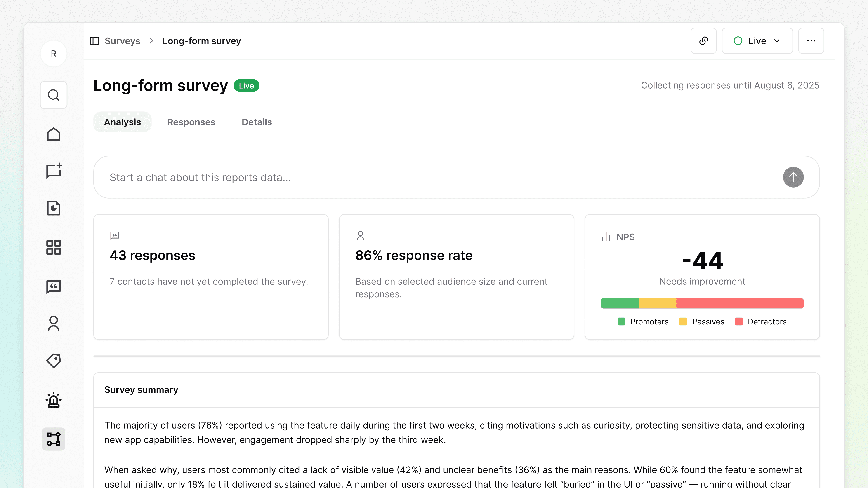This screenshot has height=488, width=868.
Task: Click the copy survey link button
Action: 703,41
